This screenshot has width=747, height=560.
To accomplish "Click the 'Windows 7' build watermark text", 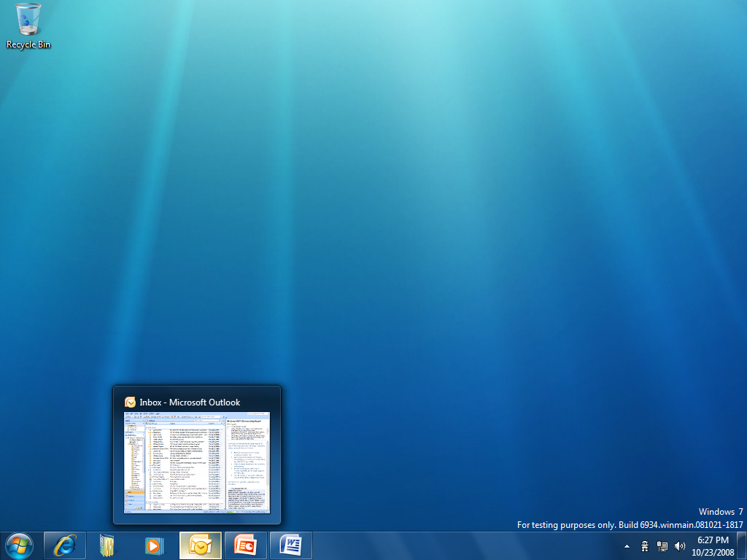I will coord(721,512).
